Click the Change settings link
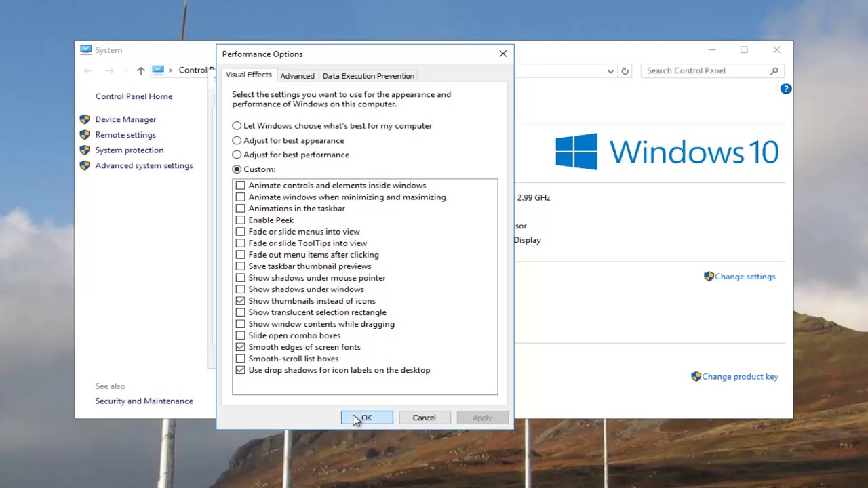 tap(745, 277)
